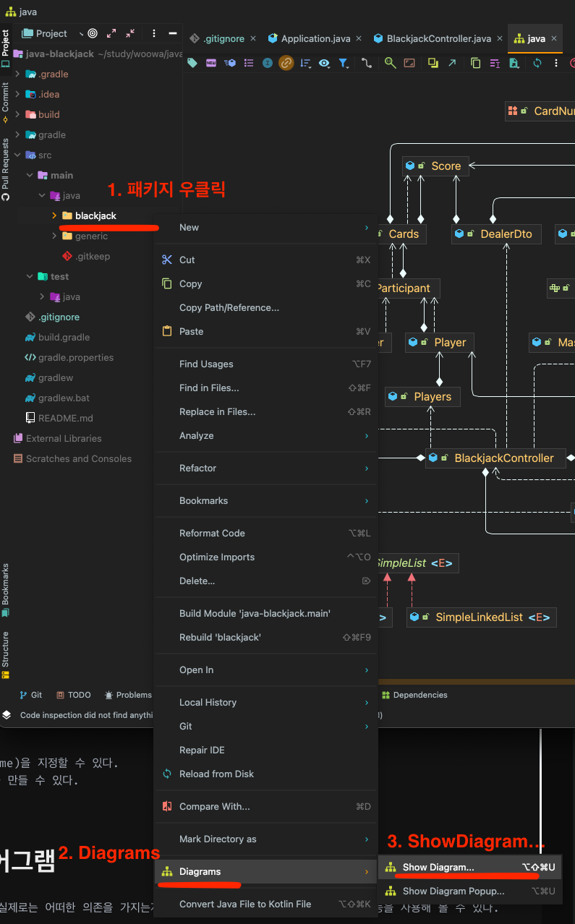Toggle the Structure tool window on left strip
575x924 pixels.
[6, 654]
